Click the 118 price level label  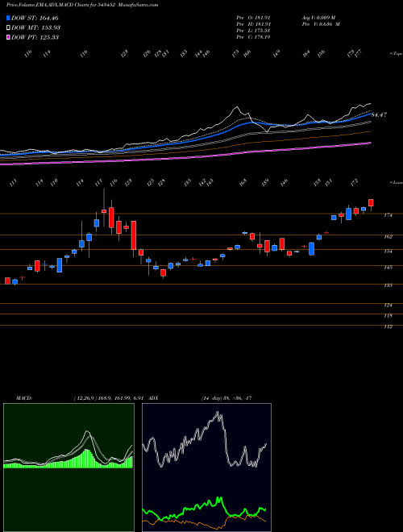coord(388,316)
